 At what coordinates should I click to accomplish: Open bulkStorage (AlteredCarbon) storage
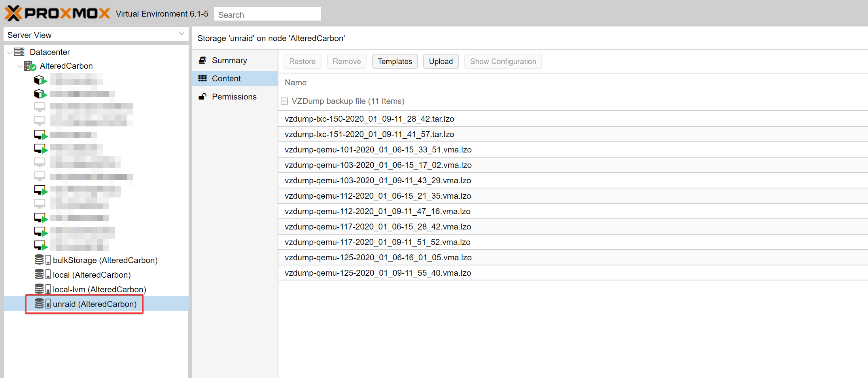tap(105, 260)
